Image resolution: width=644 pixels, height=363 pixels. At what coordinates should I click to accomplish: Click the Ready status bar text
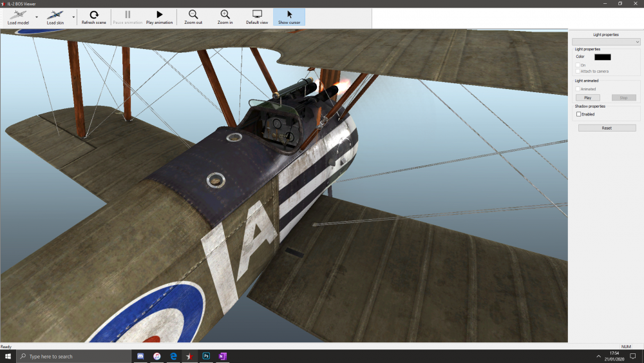(x=6, y=346)
